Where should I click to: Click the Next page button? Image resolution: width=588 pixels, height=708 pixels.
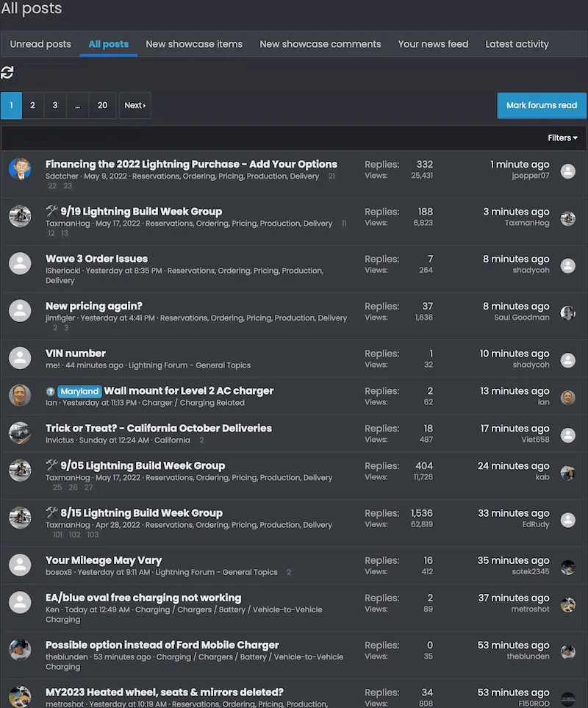[x=135, y=105]
